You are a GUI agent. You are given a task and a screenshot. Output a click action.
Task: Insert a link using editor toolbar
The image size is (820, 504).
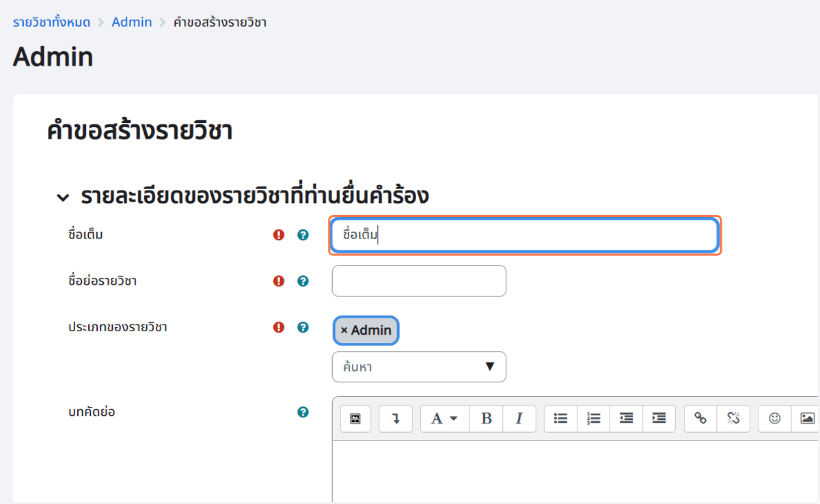[x=700, y=419]
